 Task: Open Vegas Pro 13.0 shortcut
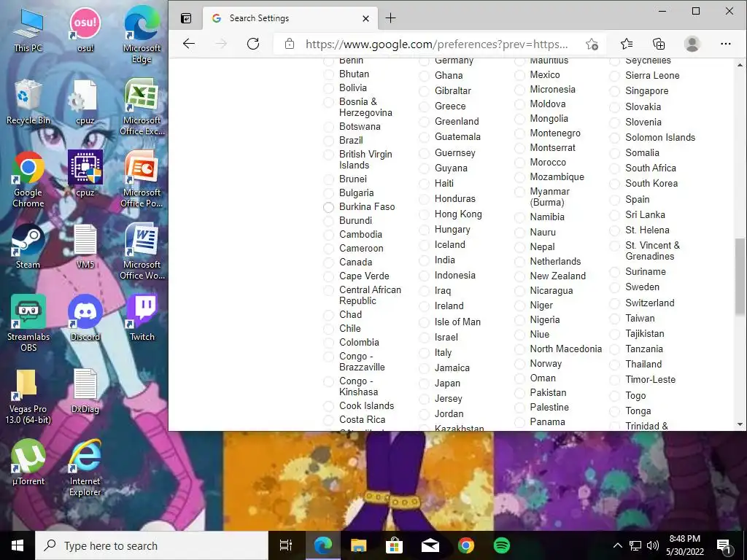click(28, 396)
